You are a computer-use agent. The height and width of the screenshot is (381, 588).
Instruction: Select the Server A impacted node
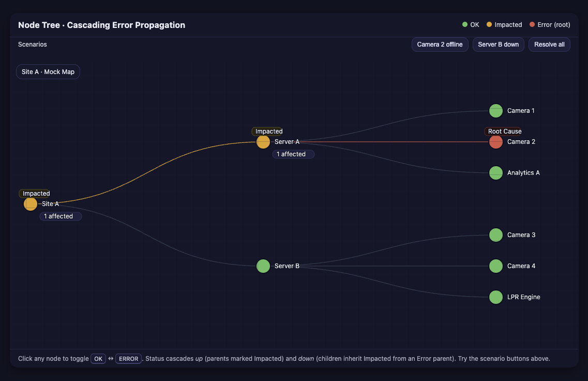pos(263,141)
